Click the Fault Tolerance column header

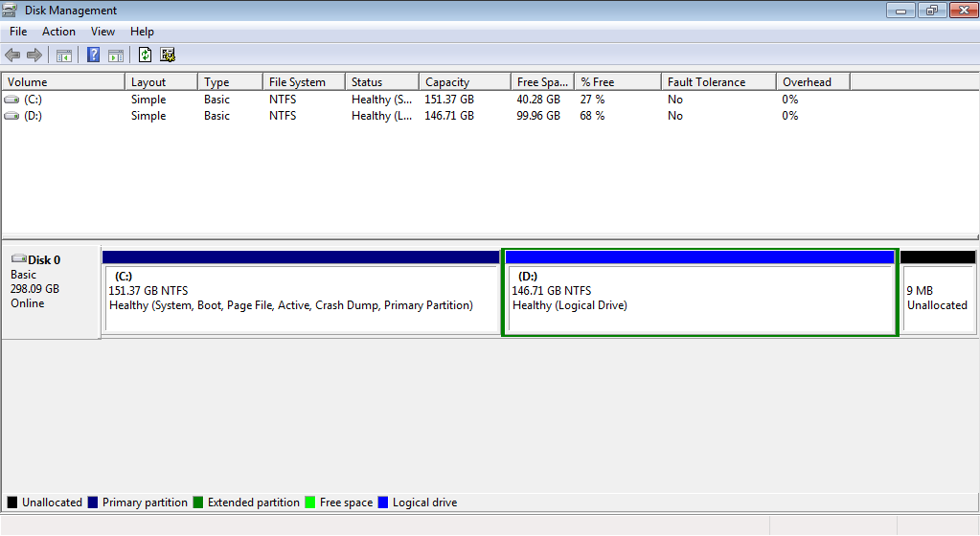pos(706,82)
